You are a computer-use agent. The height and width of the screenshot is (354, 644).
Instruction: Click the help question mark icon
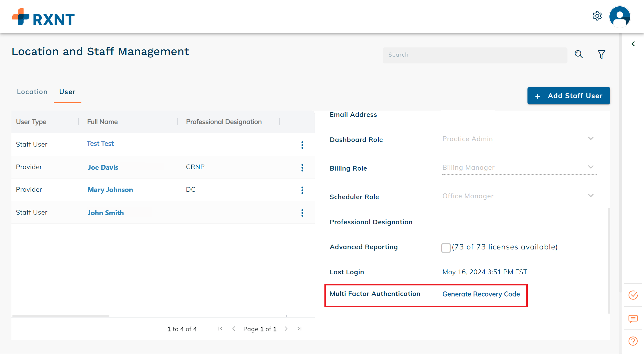tap(633, 341)
